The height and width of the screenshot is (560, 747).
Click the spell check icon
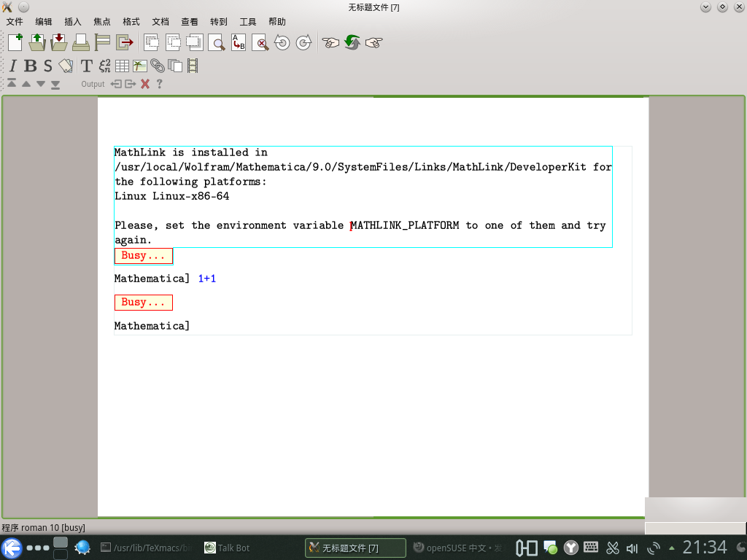[260, 42]
